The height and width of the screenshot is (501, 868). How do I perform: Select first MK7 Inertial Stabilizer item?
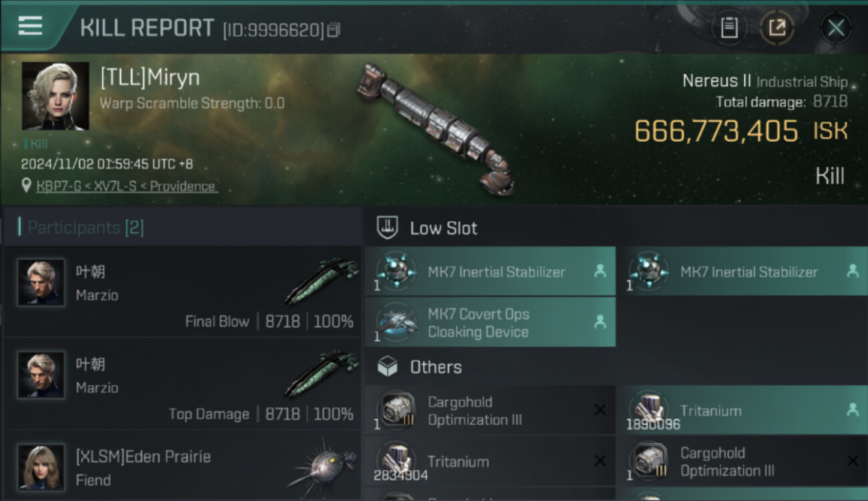489,272
